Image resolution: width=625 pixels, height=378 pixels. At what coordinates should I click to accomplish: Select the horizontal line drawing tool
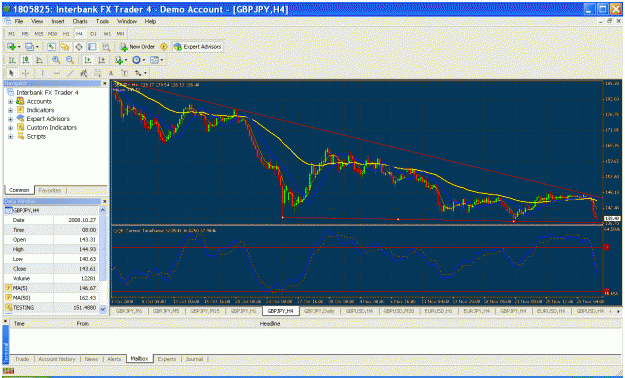pyautogui.click(x=57, y=73)
